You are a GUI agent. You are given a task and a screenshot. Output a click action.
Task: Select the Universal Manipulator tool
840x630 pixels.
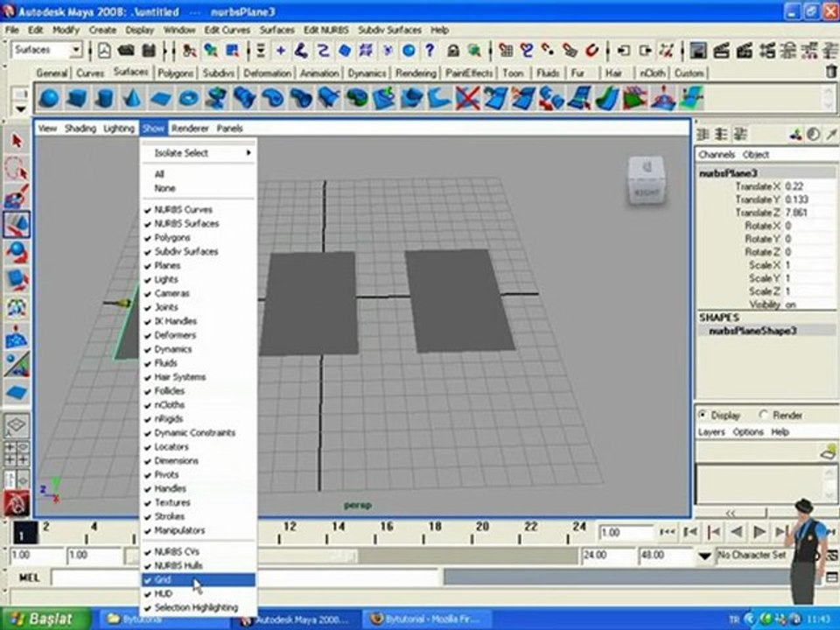click(x=17, y=307)
